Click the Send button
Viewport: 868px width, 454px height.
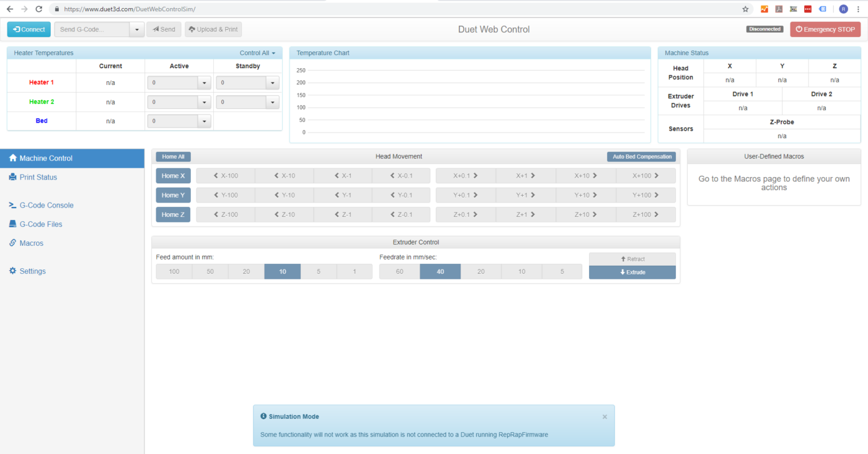point(164,29)
